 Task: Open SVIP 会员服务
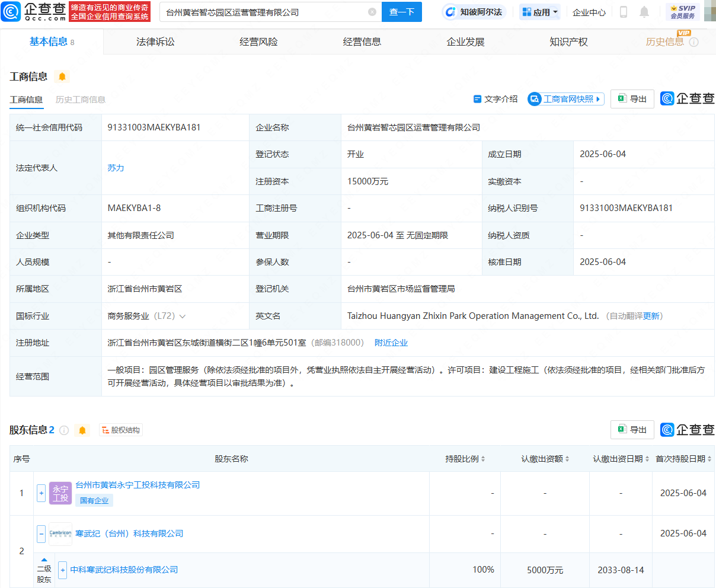point(683,12)
